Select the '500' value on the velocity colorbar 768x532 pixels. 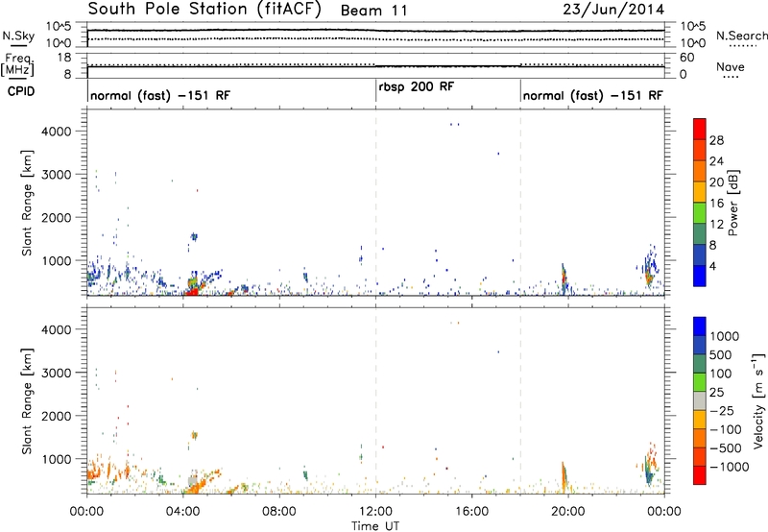point(721,354)
